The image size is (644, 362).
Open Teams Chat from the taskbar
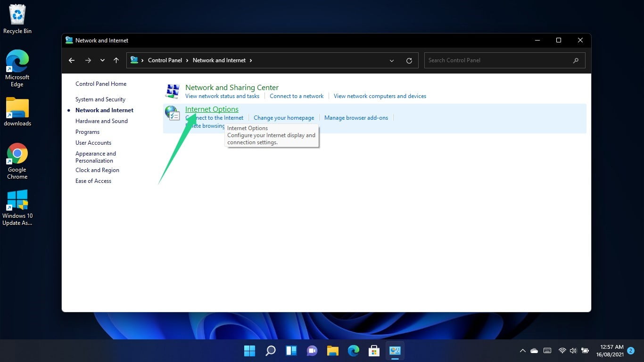tap(312, 351)
